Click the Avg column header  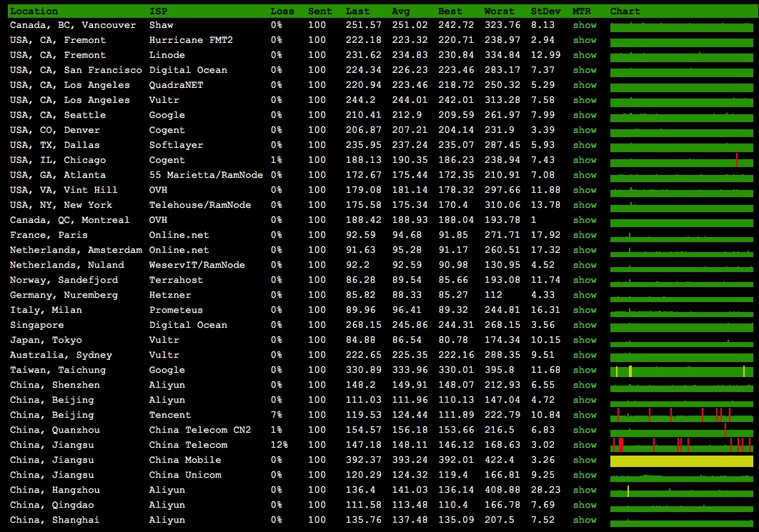[401, 11]
